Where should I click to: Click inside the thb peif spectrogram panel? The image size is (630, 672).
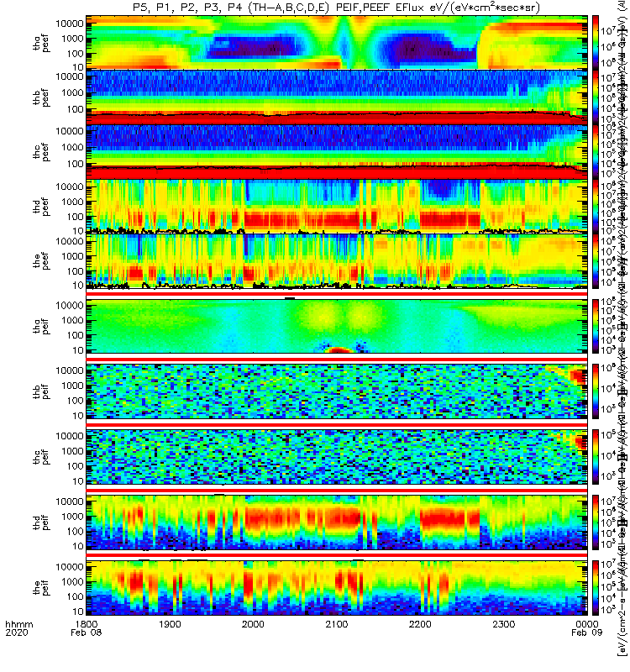pyautogui.click(x=337, y=391)
